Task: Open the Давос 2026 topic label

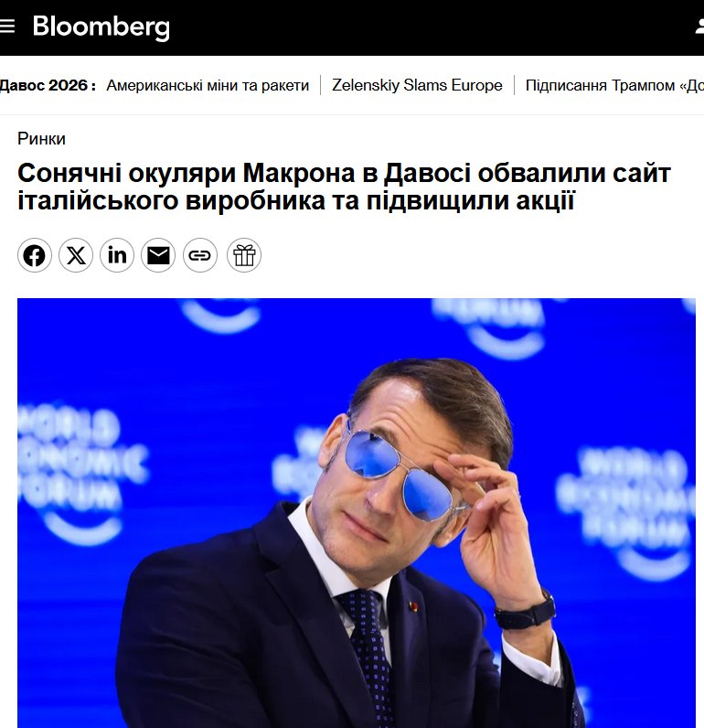Action: click(x=48, y=85)
